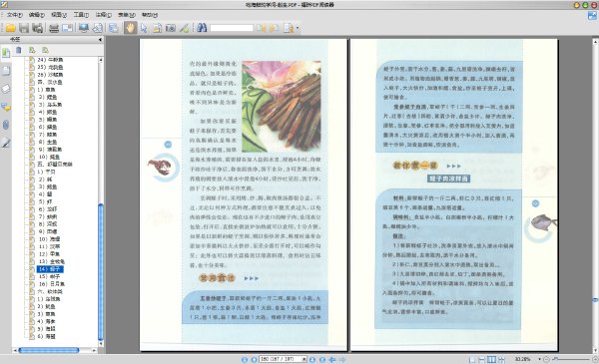Open a file with the folder icon
Screen dimensions: 599x364
(10, 28)
